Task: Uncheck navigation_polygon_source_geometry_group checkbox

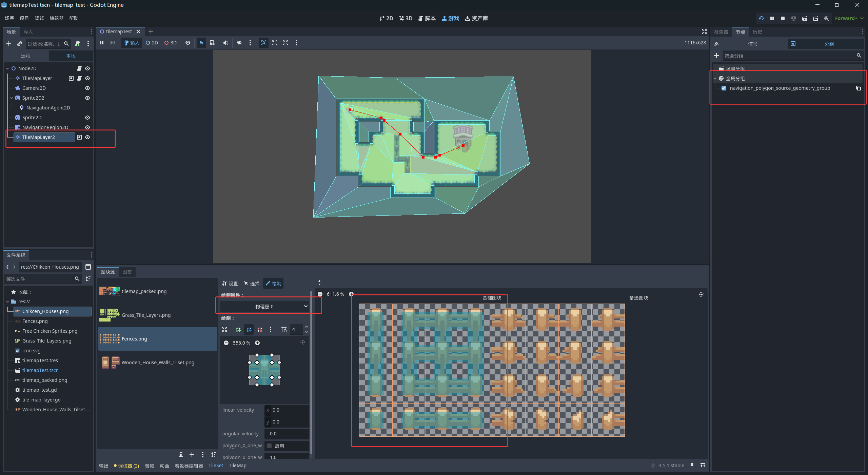Action: coord(724,88)
